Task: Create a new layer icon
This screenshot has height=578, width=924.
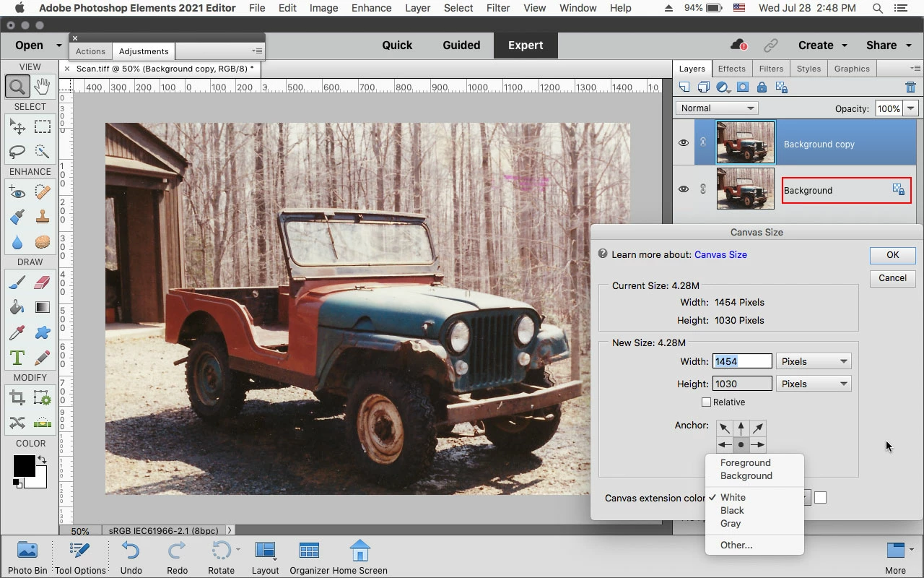Action: [684, 87]
